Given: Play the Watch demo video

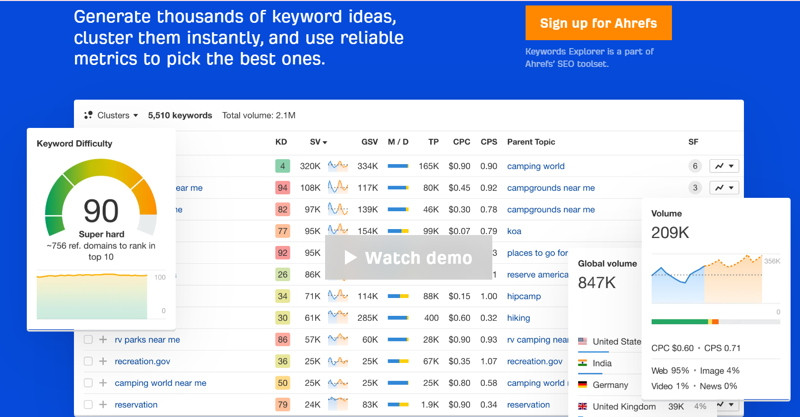Looking at the screenshot, I should point(408,258).
